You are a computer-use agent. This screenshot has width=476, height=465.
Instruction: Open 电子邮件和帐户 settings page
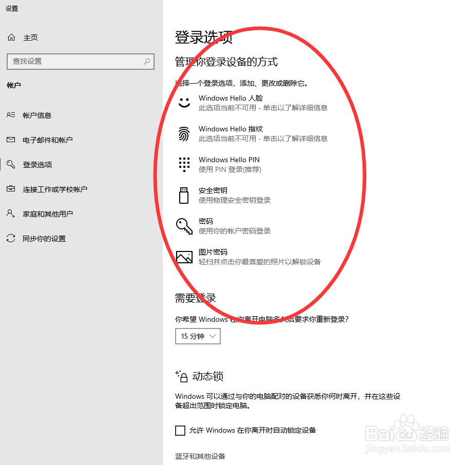click(48, 140)
